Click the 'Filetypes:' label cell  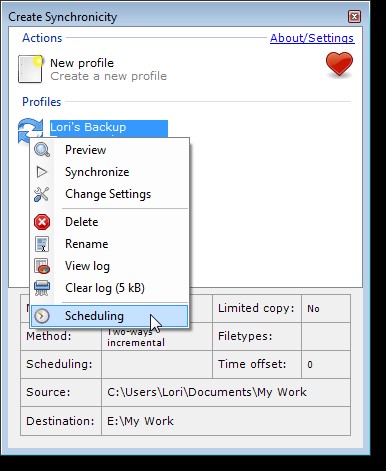pyautogui.click(x=256, y=336)
